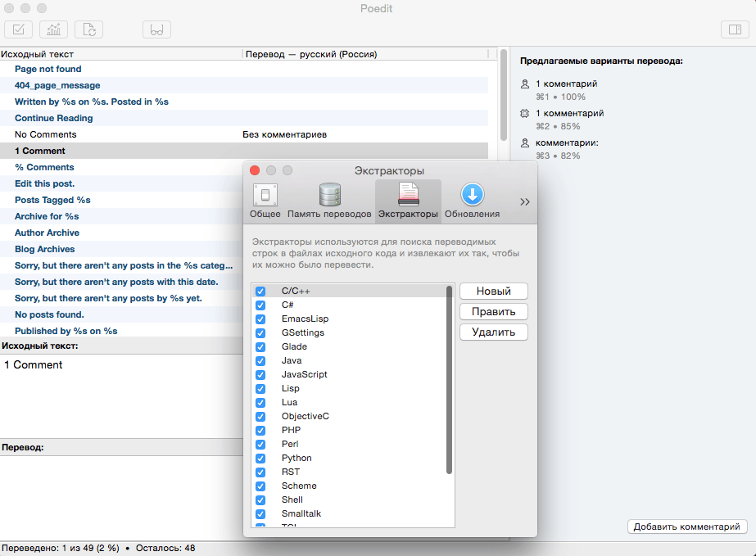Click the Добавить комментарий button
The image size is (756, 556).
[x=686, y=527]
